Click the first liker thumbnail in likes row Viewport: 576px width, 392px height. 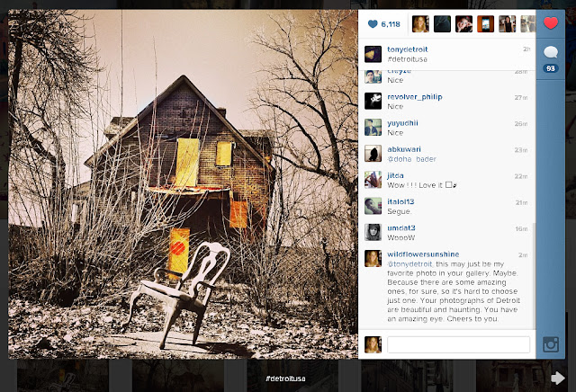(x=420, y=24)
